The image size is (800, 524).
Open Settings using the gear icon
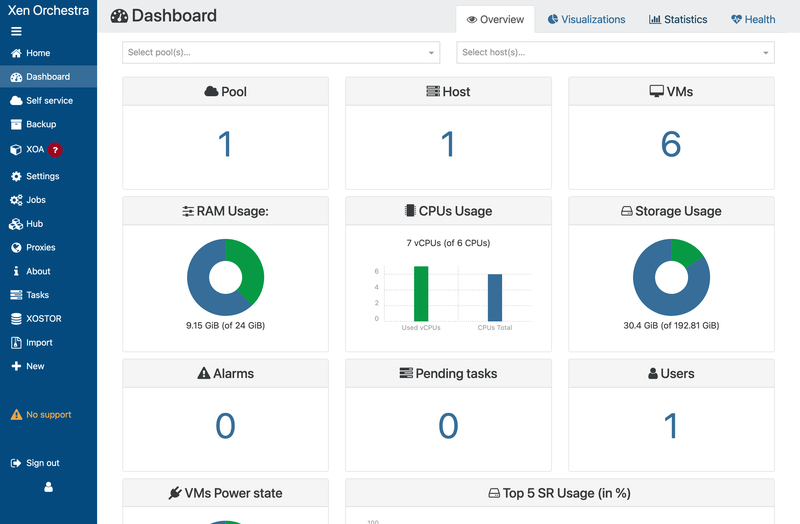point(16,176)
